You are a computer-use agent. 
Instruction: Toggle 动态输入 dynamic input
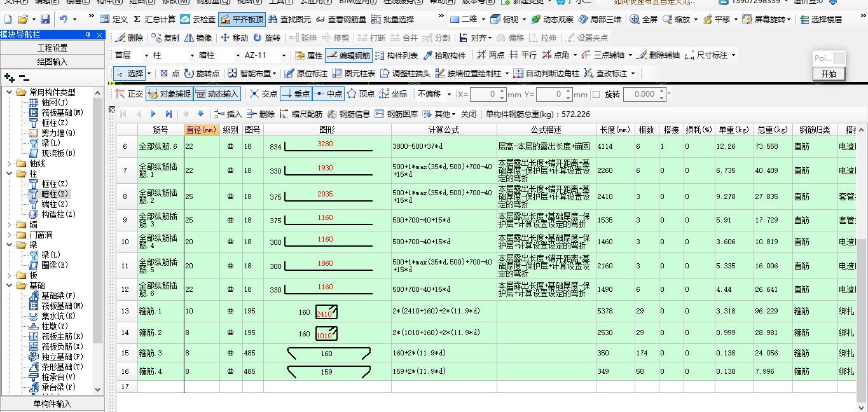[216, 94]
